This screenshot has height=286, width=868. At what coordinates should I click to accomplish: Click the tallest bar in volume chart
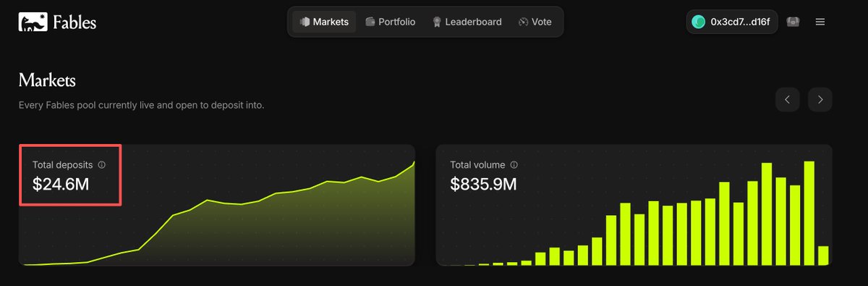point(809,213)
